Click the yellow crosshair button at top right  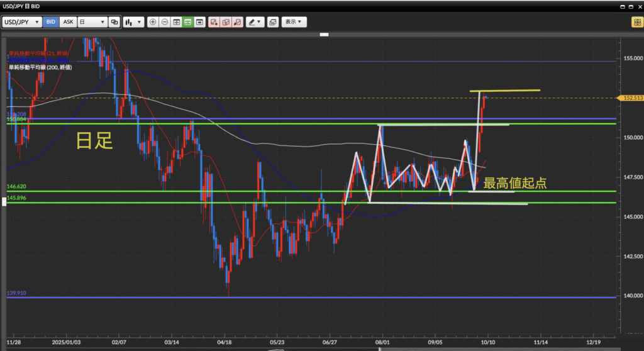pyautogui.click(x=636, y=22)
